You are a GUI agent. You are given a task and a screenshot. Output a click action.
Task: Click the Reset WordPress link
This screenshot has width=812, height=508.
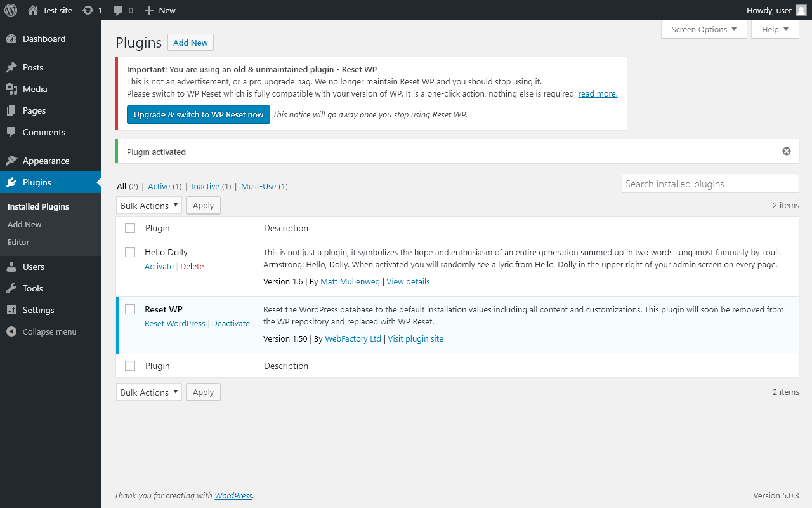click(175, 323)
